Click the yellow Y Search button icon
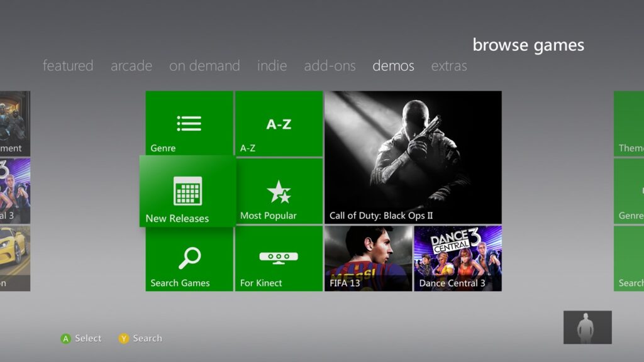The height and width of the screenshot is (362, 644). point(124,338)
